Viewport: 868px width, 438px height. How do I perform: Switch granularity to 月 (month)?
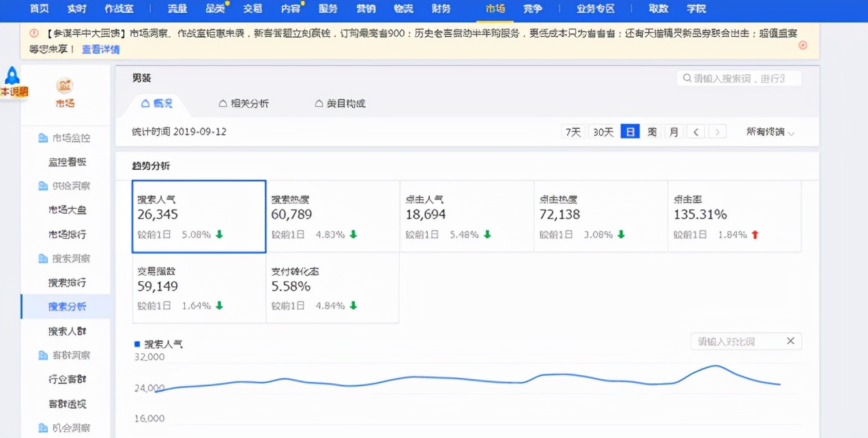(674, 132)
